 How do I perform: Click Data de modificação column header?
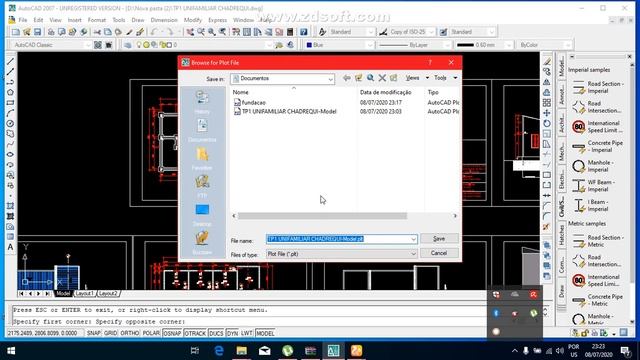[x=385, y=93]
